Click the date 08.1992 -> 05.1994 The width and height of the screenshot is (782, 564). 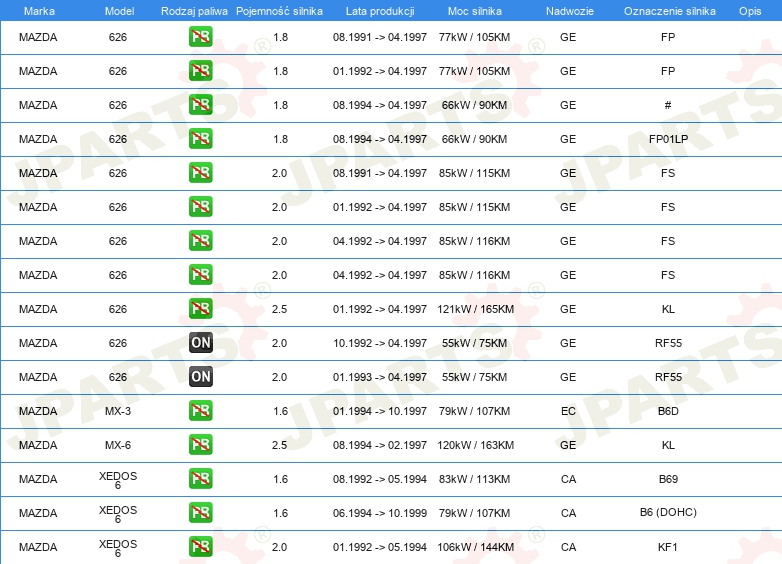click(x=380, y=479)
